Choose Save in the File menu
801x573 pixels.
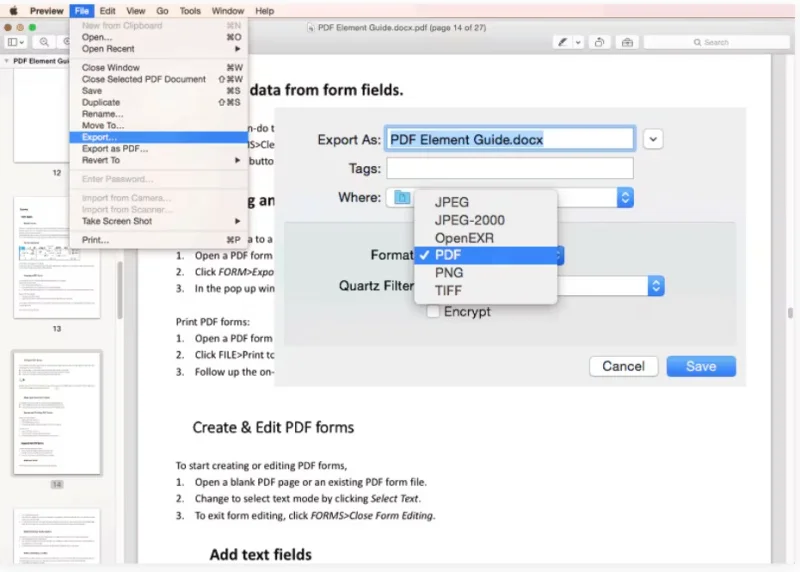[x=159, y=90]
